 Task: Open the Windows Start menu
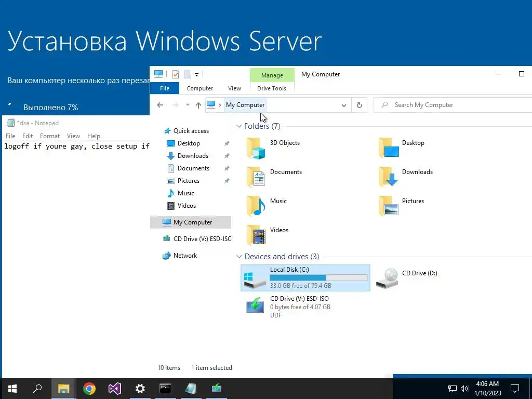coord(12,389)
